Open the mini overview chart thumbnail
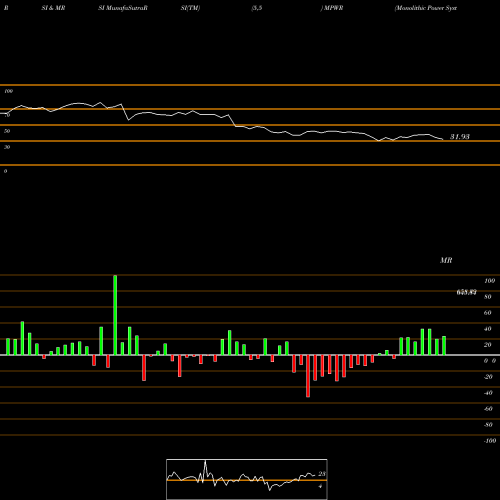Screen dimensions: 500x500 247,479
